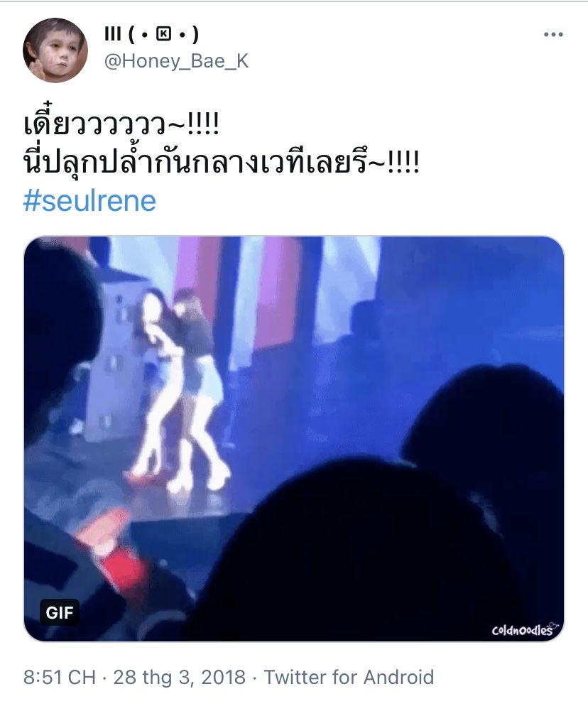Click the coldnoodles watermark on the GIF
The image size is (588, 711).
[x=525, y=629]
